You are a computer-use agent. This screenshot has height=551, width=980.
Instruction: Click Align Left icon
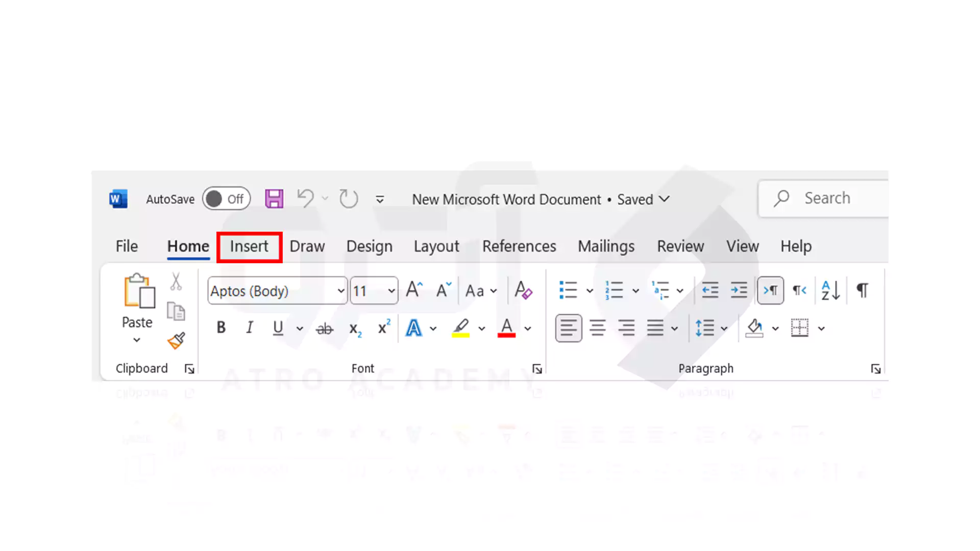(569, 328)
